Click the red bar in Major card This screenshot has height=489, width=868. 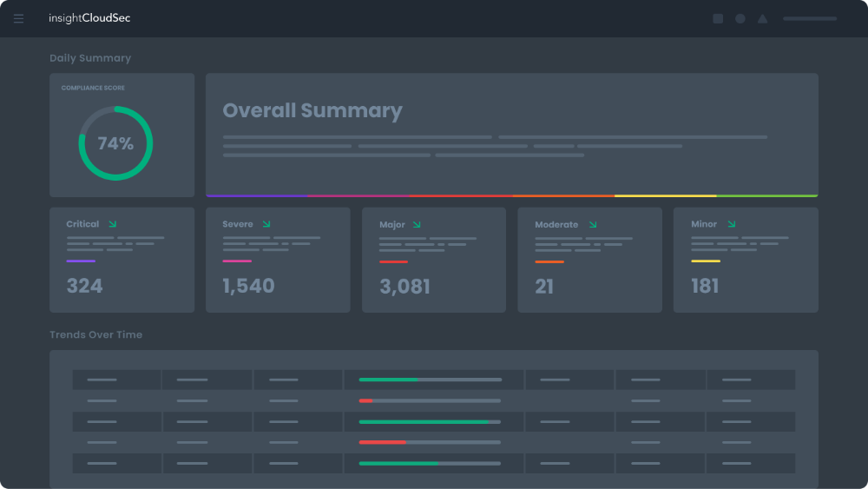(393, 261)
